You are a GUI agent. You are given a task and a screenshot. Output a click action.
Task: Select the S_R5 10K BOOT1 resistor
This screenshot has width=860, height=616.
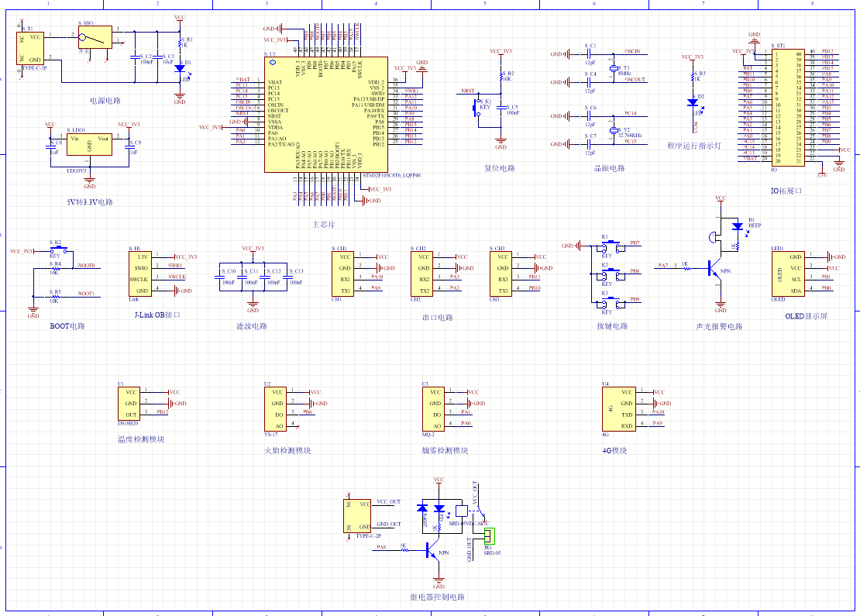[55, 297]
